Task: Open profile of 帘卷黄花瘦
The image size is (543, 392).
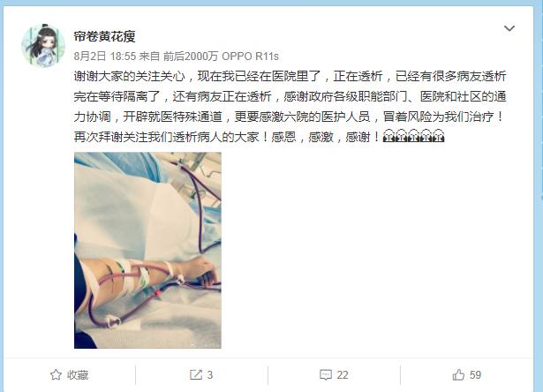Action: click(x=104, y=36)
